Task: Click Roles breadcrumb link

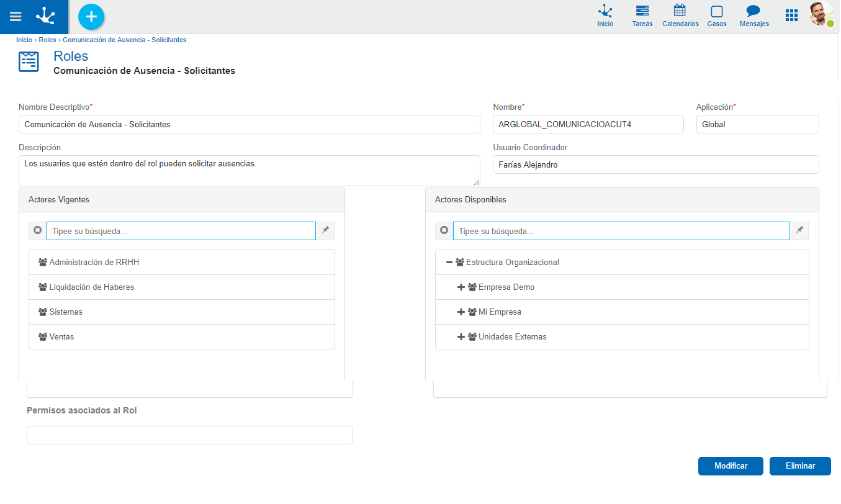Action: click(x=48, y=40)
